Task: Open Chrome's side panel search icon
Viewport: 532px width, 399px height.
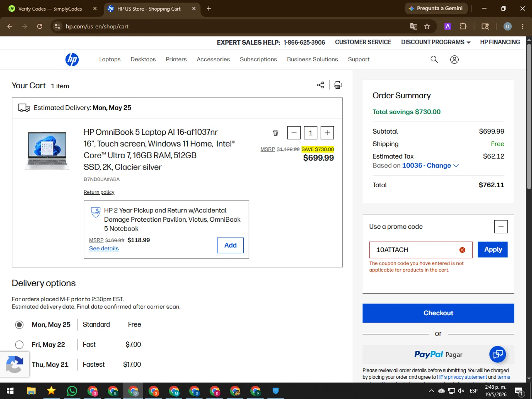Action: tap(485, 26)
